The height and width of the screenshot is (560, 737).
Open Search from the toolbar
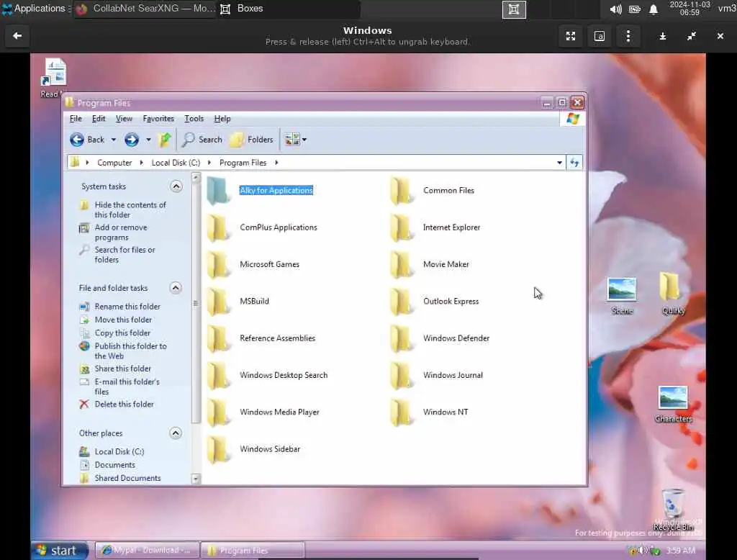202,139
